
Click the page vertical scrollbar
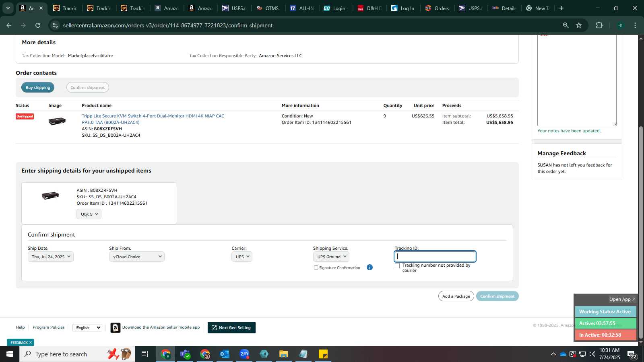(x=641, y=231)
